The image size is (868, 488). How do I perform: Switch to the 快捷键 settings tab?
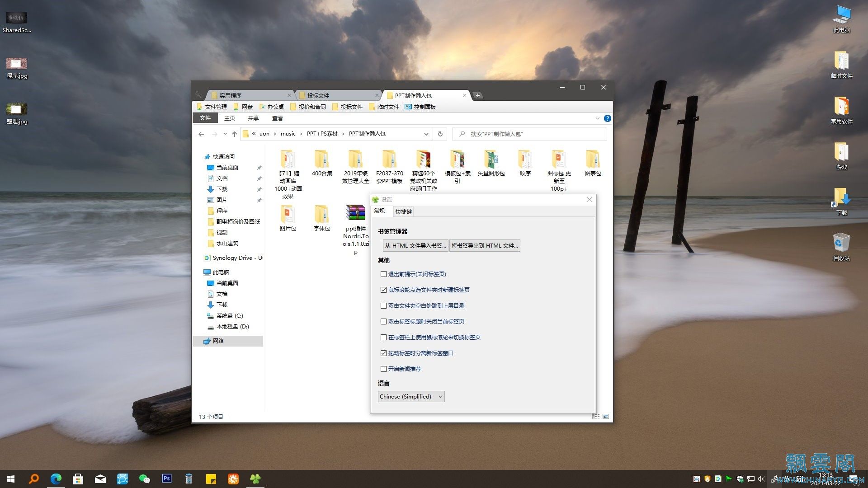click(x=403, y=211)
